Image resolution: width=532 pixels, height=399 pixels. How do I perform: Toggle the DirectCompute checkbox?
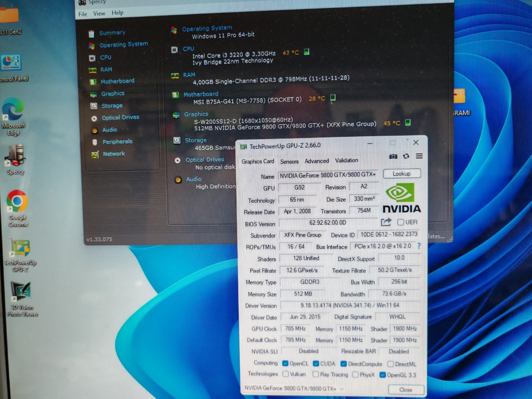[x=343, y=364]
